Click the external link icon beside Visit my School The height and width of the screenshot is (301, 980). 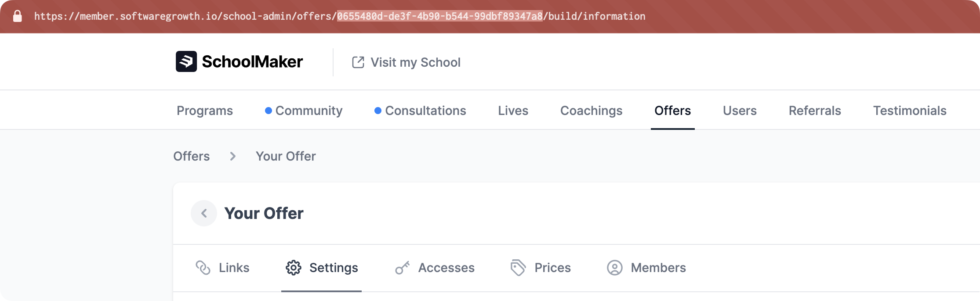click(358, 62)
